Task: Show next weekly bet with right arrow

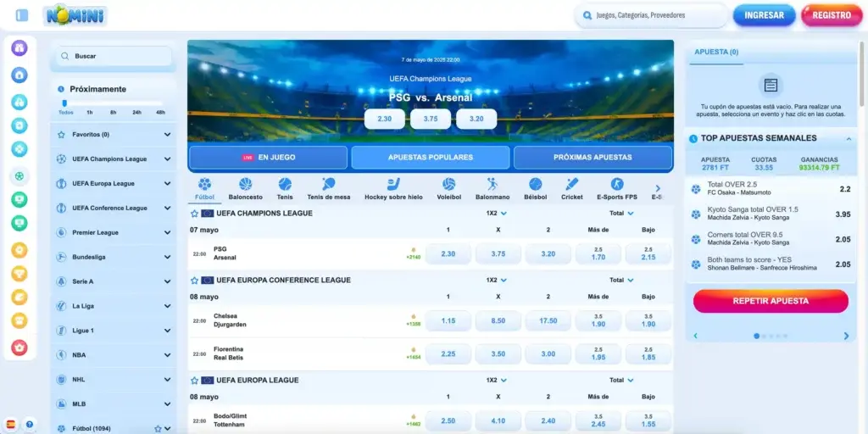Action: 846,336
